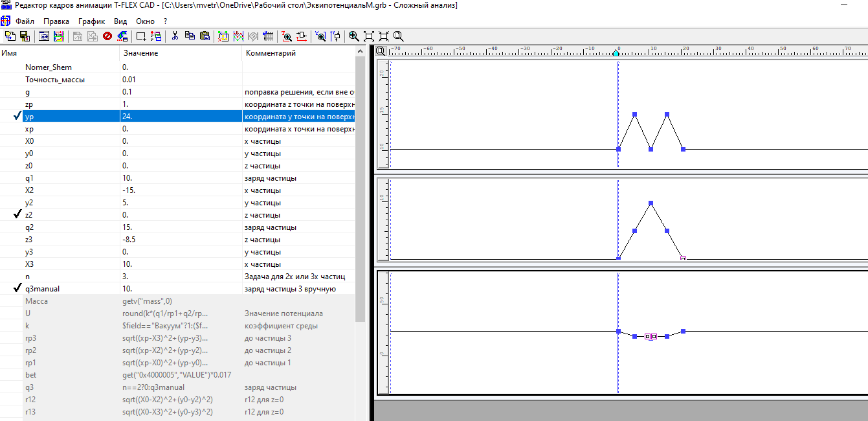Uncheck the checkmark beside yp

click(x=17, y=117)
